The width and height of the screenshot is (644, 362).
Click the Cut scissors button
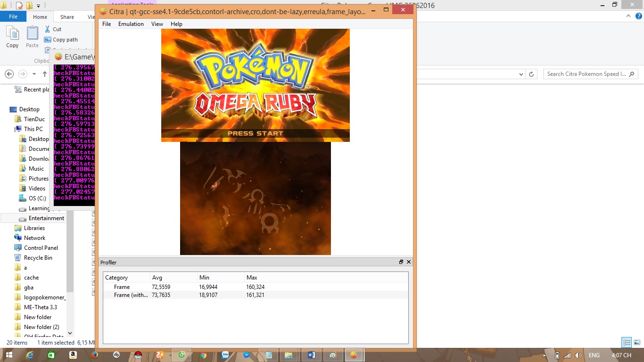point(53,29)
